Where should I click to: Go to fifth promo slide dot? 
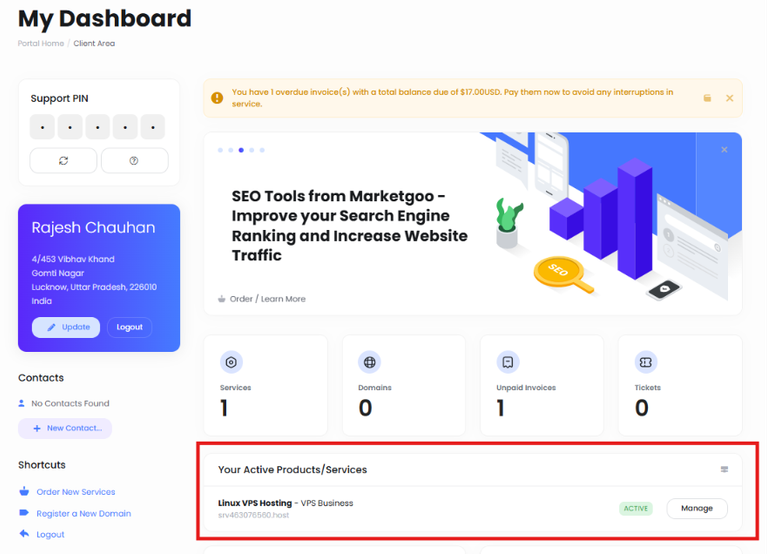(x=262, y=150)
